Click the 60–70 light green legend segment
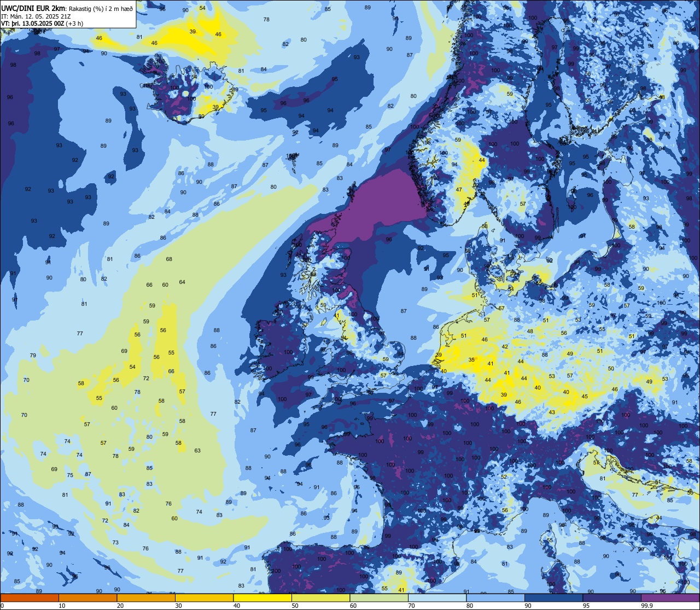 [379, 597]
